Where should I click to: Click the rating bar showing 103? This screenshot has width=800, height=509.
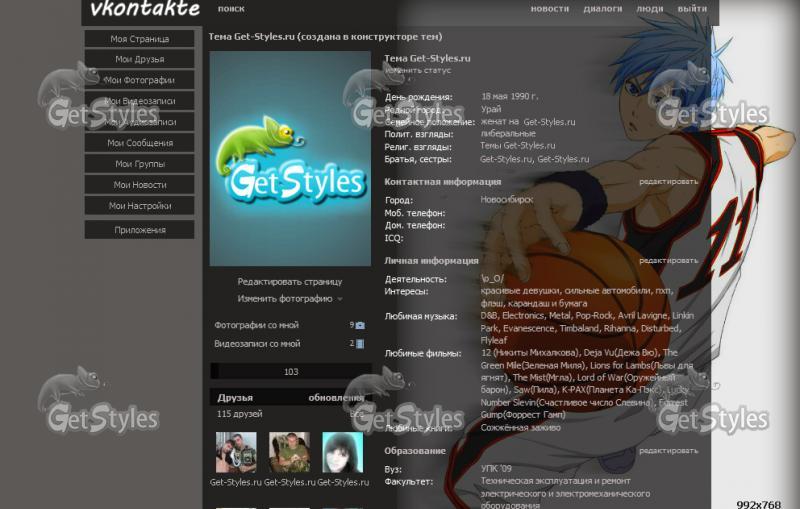click(x=291, y=371)
